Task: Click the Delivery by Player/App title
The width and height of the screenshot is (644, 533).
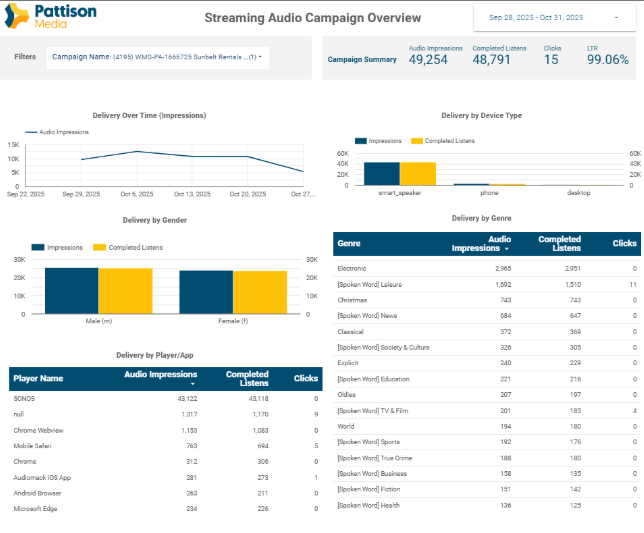Action: pos(154,356)
